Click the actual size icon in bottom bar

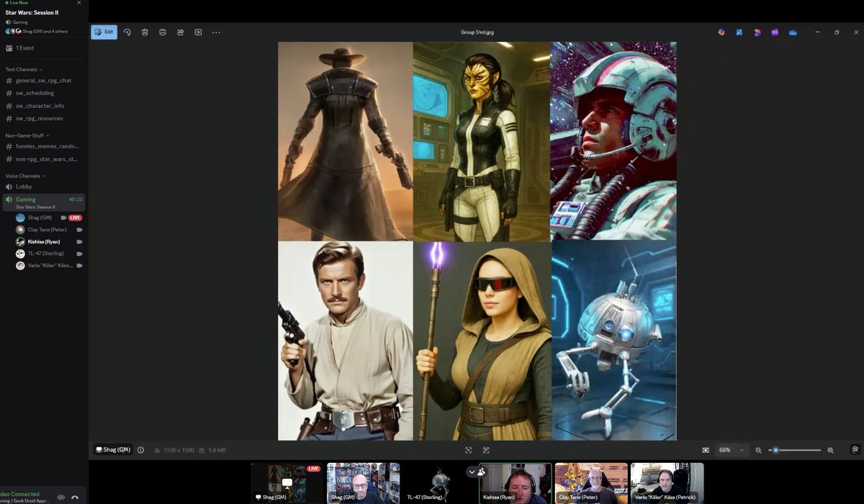[486, 450]
